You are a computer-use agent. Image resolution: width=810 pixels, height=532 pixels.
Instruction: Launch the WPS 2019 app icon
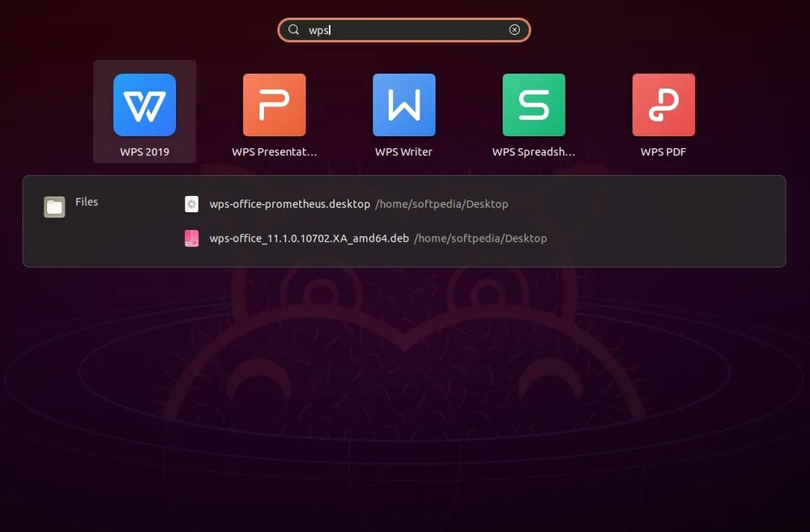145,104
